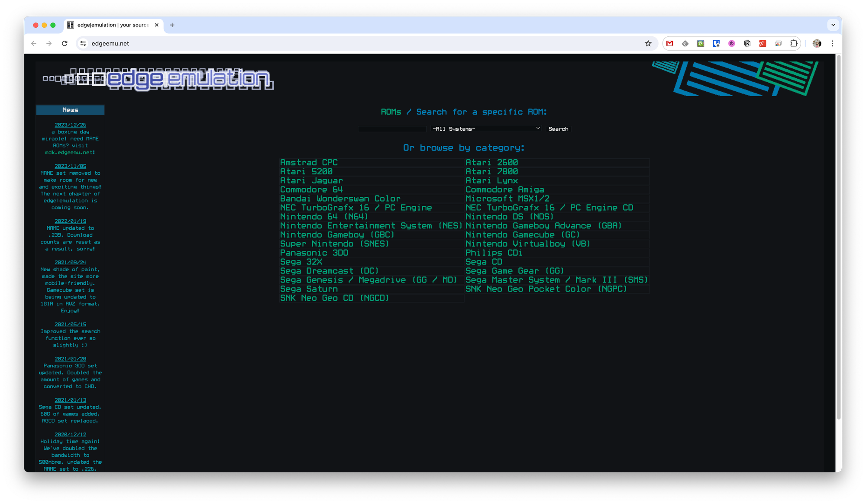
Task: Open the Chrome three-dot menu
Action: 832,43
